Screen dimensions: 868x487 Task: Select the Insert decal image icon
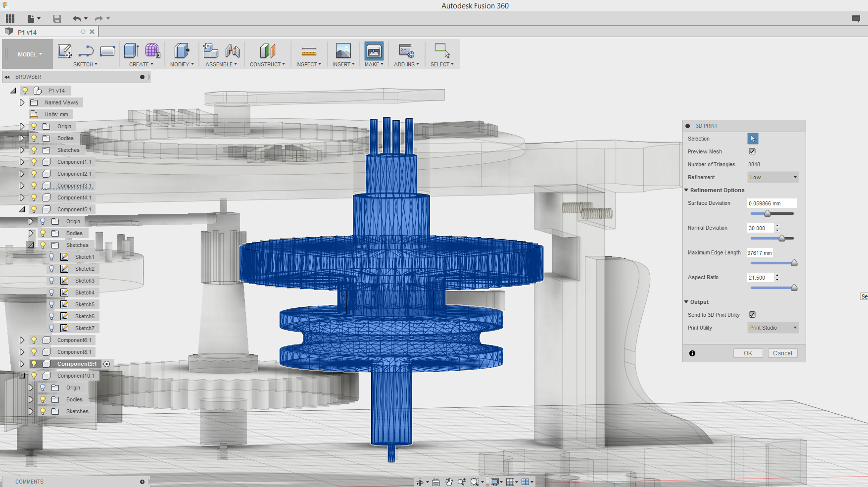[x=343, y=51]
